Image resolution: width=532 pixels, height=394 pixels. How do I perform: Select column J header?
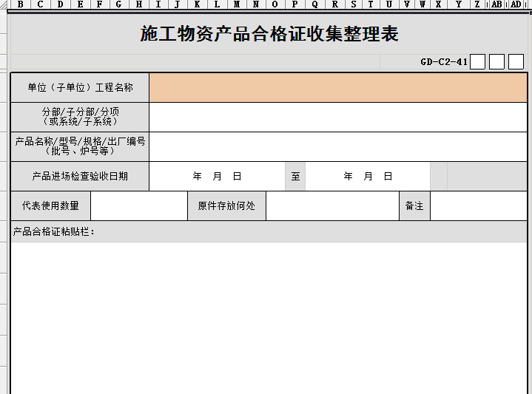[178, 4]
